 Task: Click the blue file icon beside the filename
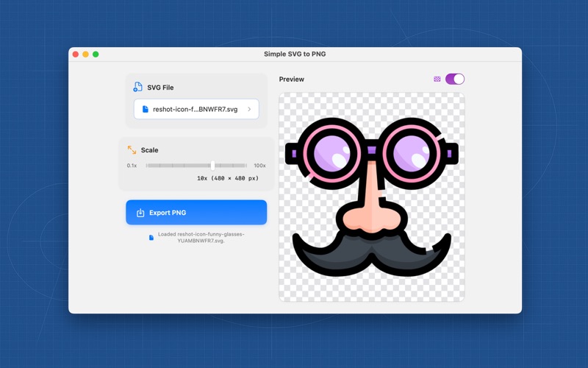(145, 109)
